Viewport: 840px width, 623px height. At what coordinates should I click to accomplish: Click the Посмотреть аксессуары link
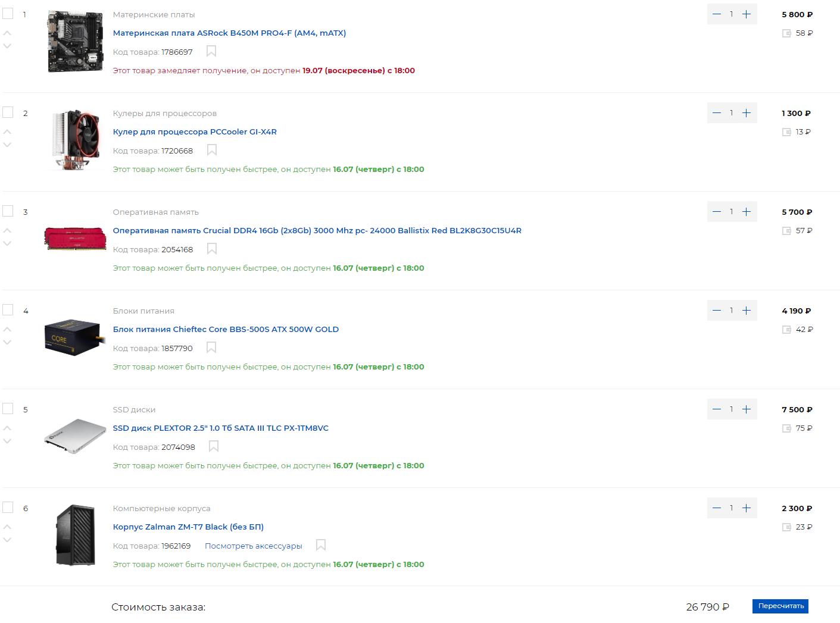[254, 546]
